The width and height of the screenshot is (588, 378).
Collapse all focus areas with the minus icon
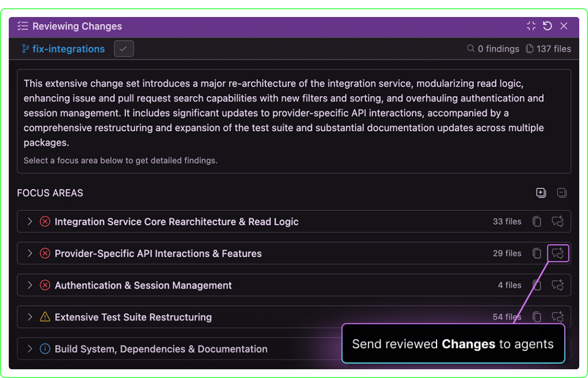(562, 192)
